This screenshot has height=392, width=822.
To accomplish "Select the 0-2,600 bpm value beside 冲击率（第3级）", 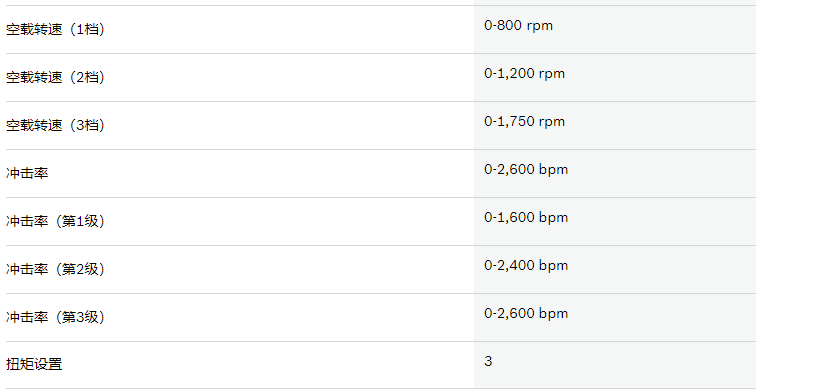I will coord(526,313).
